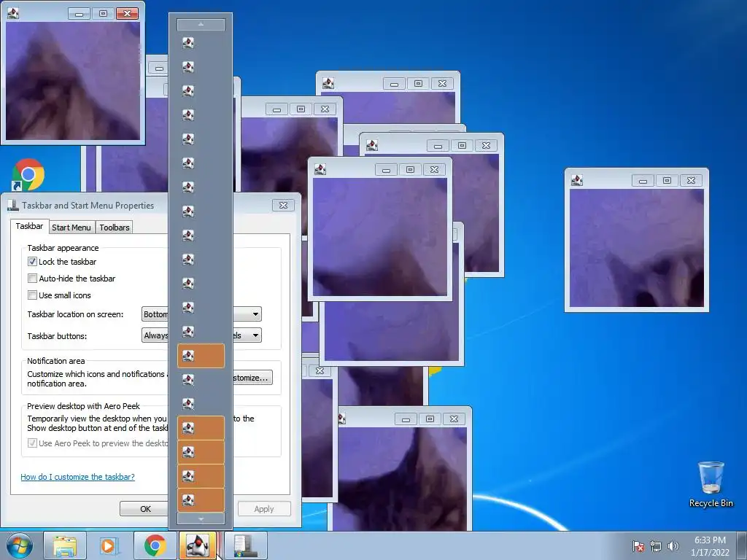This screenshot has width=747, height=560.
Task: Click the Taskbar Properties dialog title icon
Action: point(13,205)
